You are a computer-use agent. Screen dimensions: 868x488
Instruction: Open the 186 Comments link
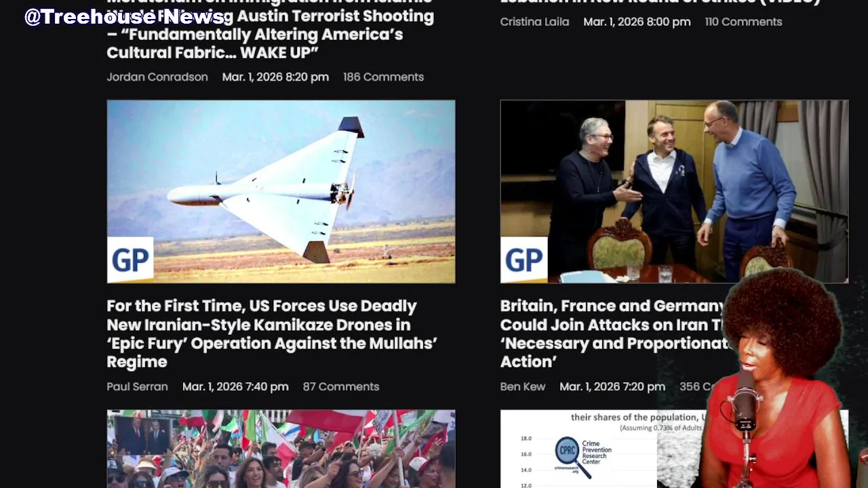[383, 77]
